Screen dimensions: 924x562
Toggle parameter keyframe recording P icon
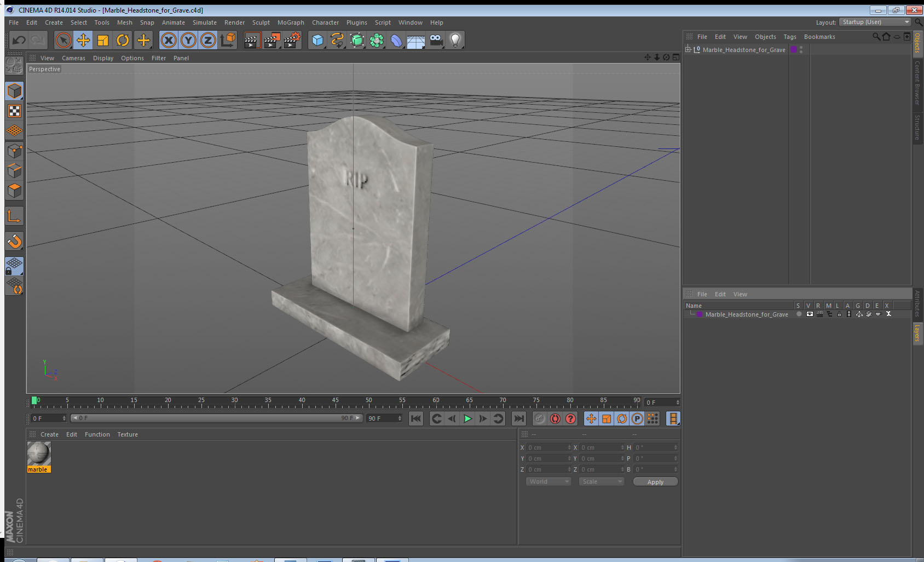(637, 418)
